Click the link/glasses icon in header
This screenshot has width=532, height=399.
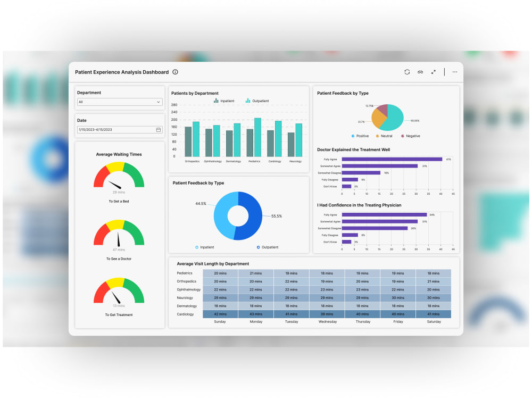pyautogui.click(x=420, y=72)
